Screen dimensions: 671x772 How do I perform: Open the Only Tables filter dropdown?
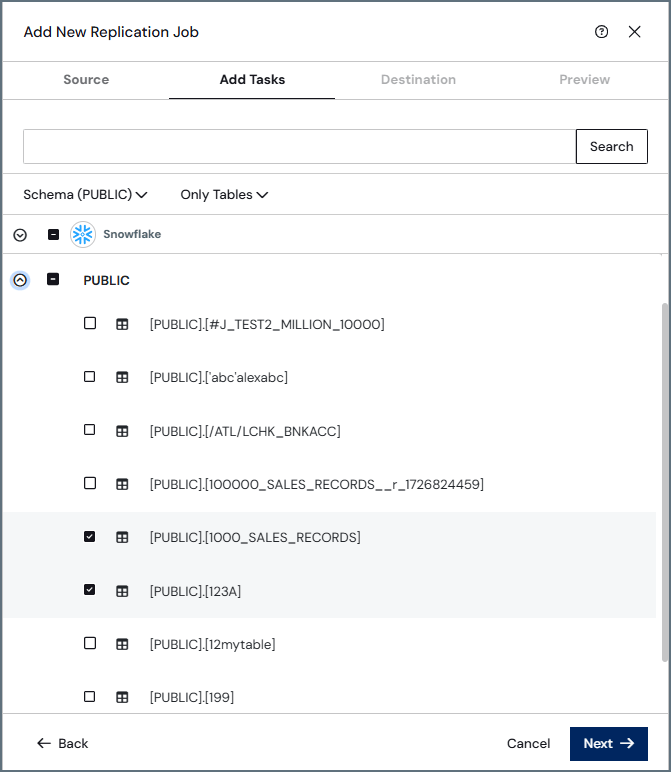[224, 195]
